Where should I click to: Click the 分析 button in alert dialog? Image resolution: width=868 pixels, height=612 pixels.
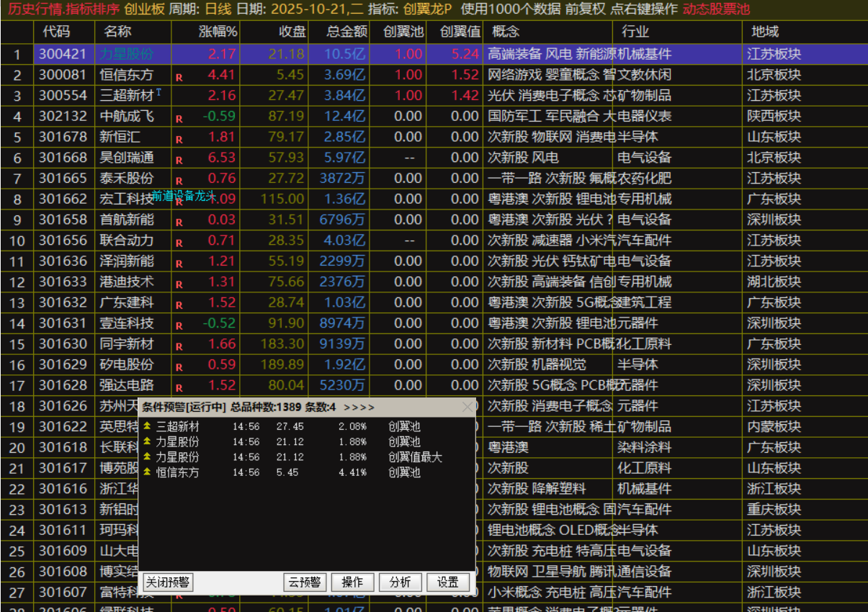coord(400,582)
